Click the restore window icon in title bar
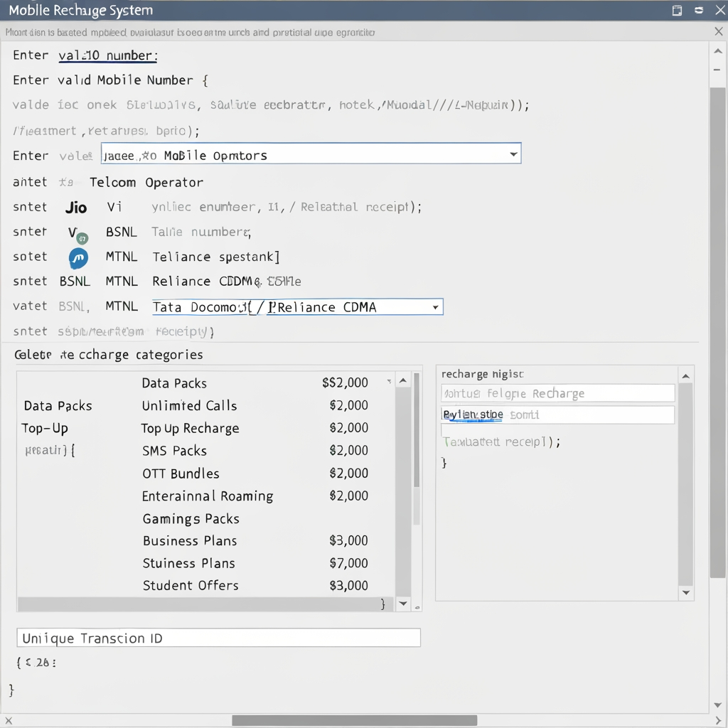 [x=677, y=10]
